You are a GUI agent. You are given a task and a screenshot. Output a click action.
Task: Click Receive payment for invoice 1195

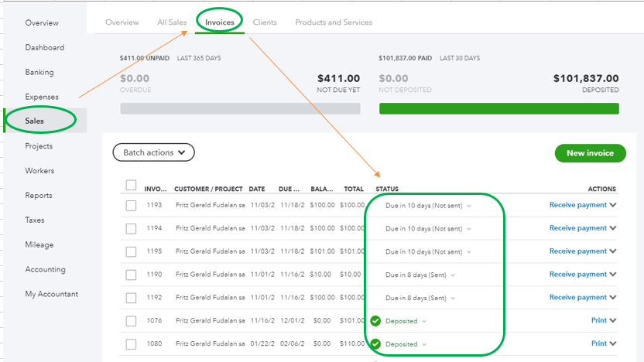click(578, 251)
